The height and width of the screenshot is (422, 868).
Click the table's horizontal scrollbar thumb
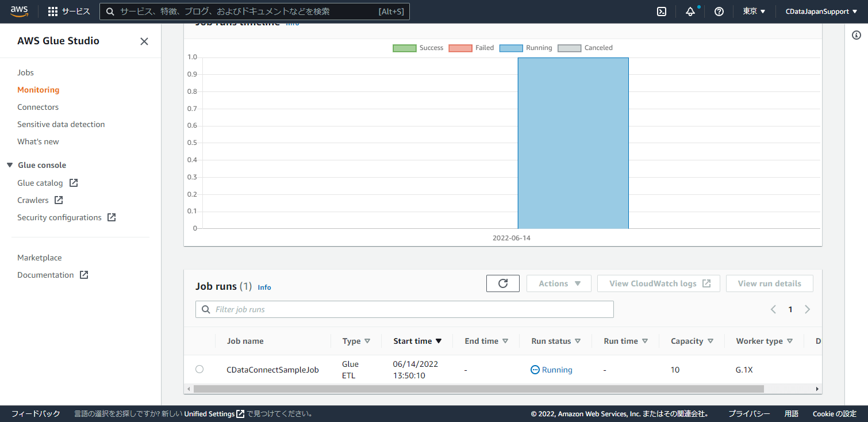click(x=479, y=389)
